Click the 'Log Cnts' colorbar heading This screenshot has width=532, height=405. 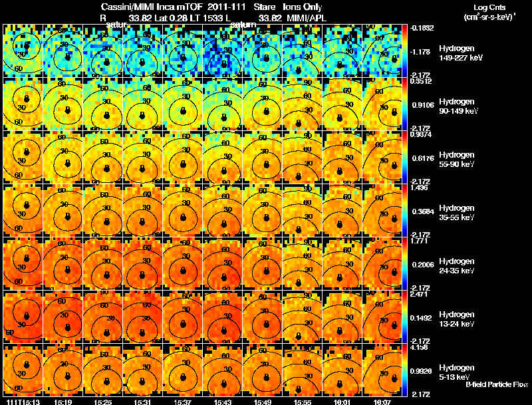point(489,7)
